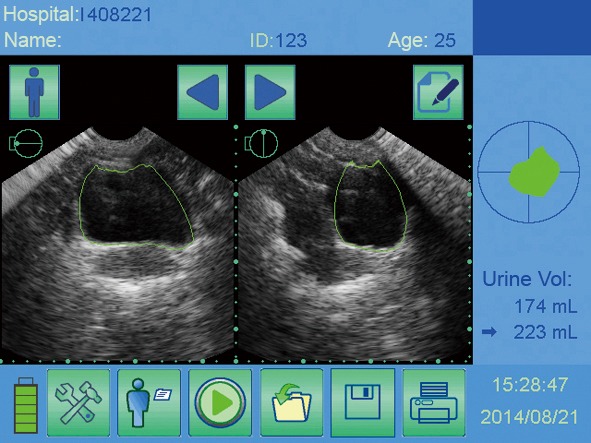
Task: Select the 174 mL urine volume reading
Action: coord(545,306)
